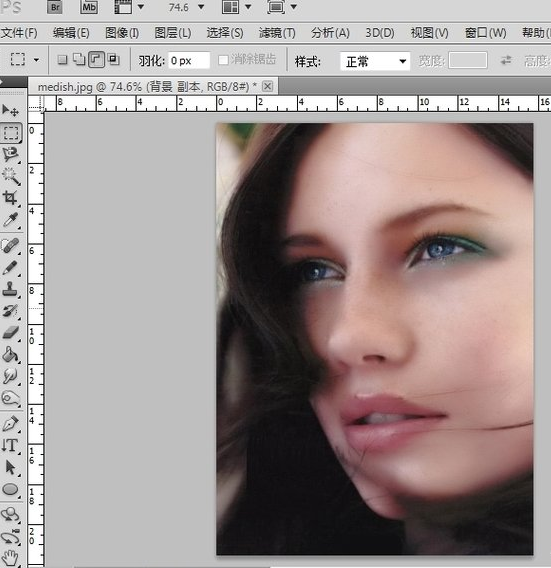
Task: Open the 滤镜(T) menu
Action: click(x=277, y=33)
